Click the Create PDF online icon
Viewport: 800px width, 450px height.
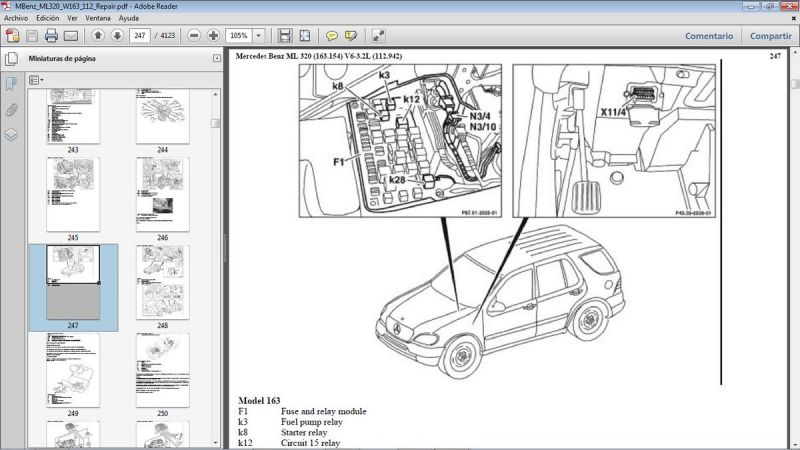[12, 36]
